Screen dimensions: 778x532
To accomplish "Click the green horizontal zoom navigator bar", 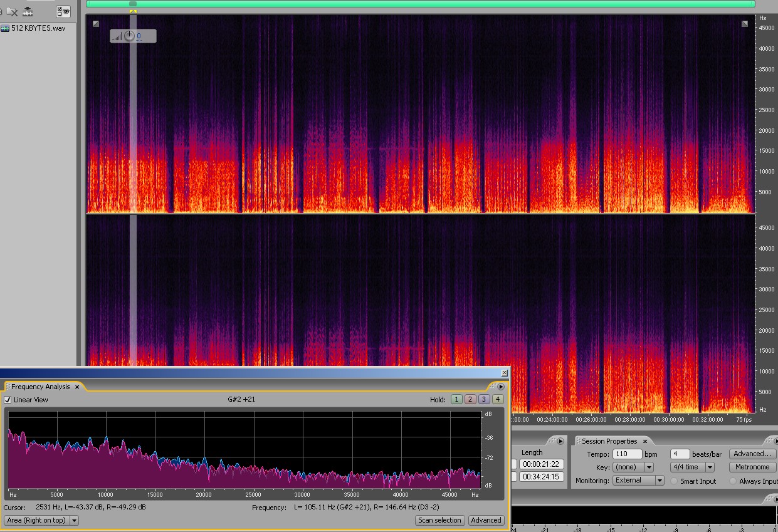I will tap(420, 4).
